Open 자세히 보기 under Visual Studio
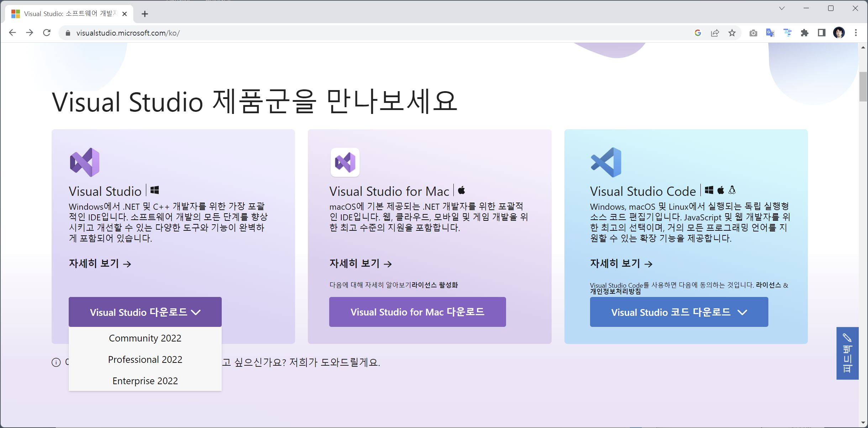This screenshot has width=868, height=428. [100, 263]
